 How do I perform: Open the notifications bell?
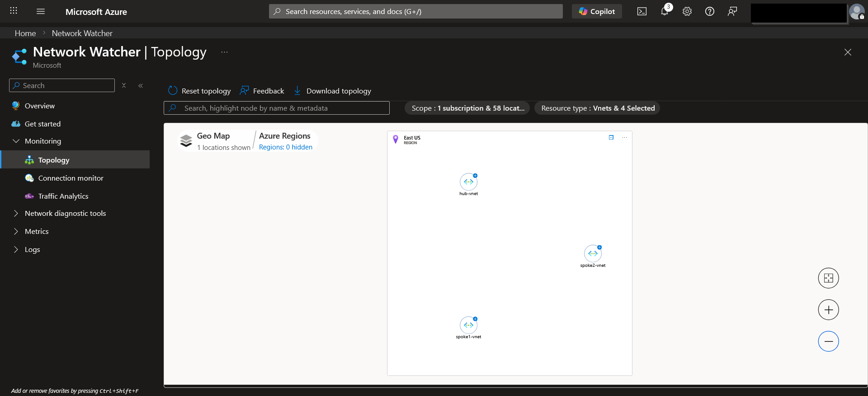(665, 12)
